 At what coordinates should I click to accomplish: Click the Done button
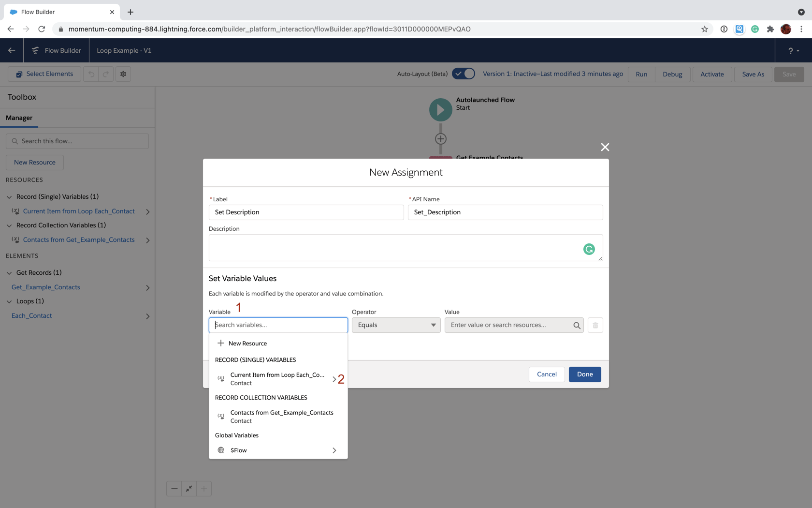(x=585, y=374)
